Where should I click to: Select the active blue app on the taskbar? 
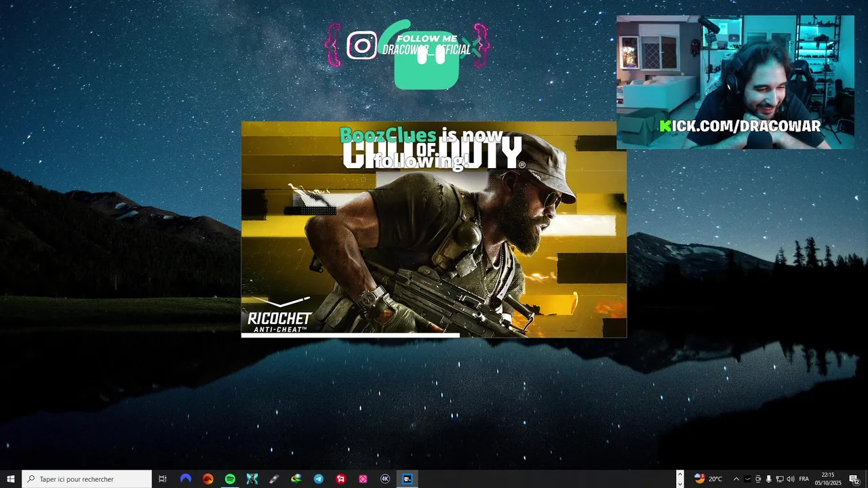pos(407,479)
